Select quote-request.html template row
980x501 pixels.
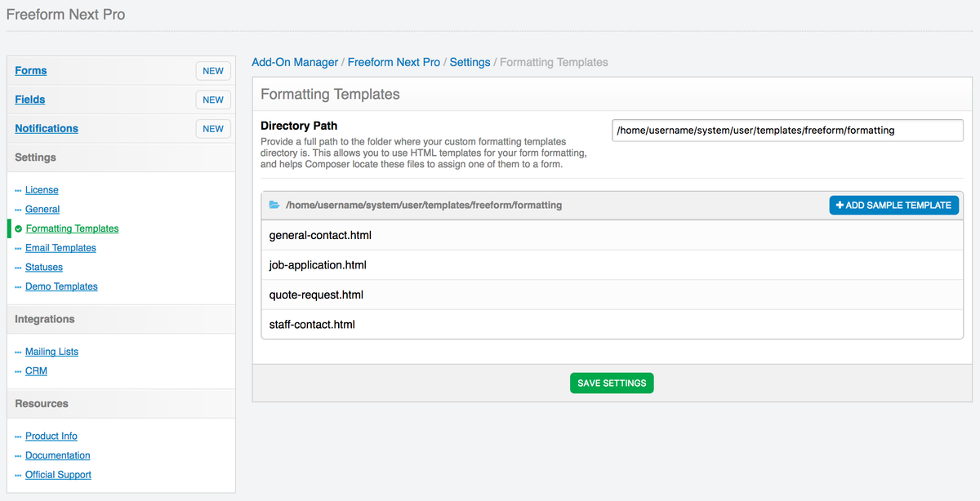coord(612,295)
